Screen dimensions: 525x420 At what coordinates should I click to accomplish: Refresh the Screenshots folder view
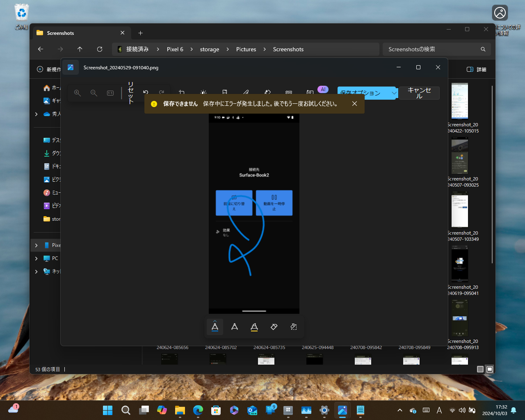coord(100,49)
